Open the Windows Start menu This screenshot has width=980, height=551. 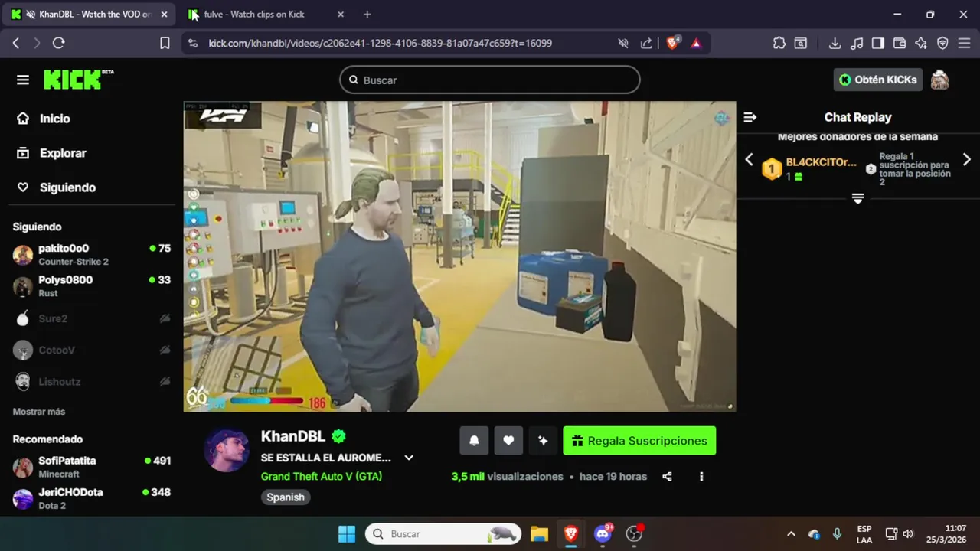346,533
